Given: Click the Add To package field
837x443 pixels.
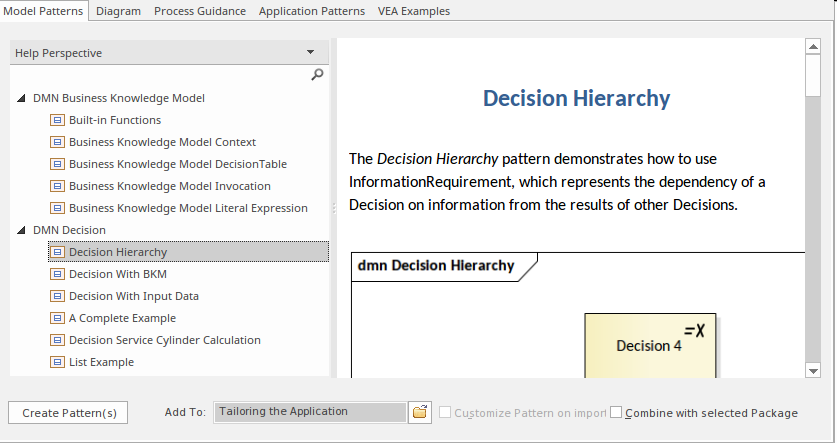Looking at the screenshot, I should point(310,412).
